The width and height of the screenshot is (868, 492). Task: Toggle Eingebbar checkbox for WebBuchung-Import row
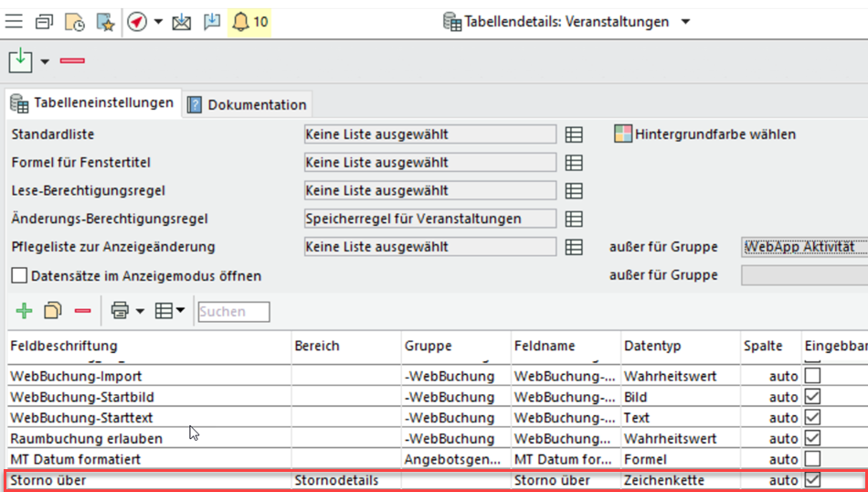[x=812, y=376]
